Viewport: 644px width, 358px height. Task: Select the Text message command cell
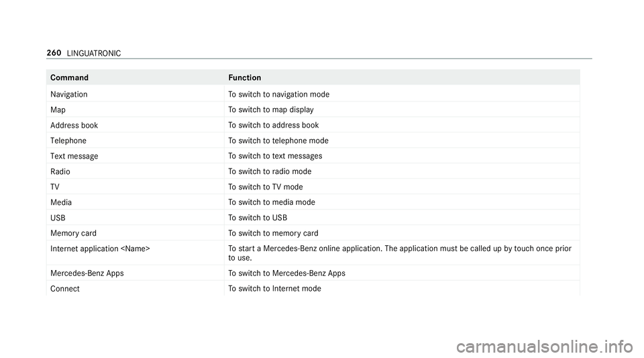[x=74, y=156]
